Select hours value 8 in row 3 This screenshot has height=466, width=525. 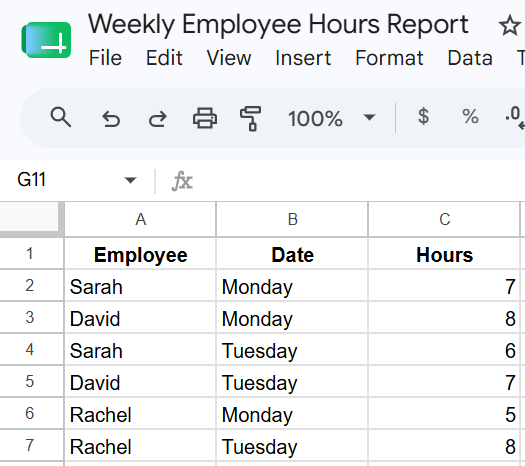(444, 317)
